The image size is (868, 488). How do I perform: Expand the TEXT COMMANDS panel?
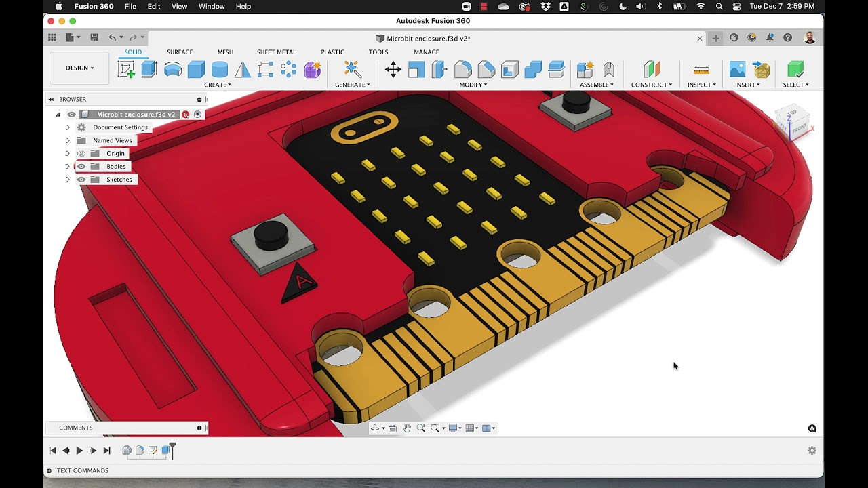click(x=49, y=470)
